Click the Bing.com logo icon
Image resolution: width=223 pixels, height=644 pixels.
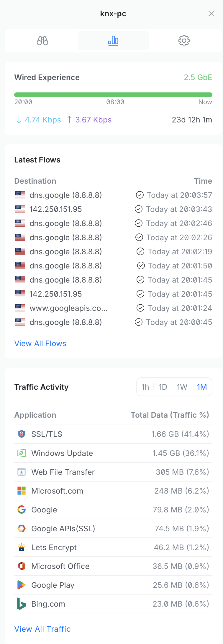22,604
